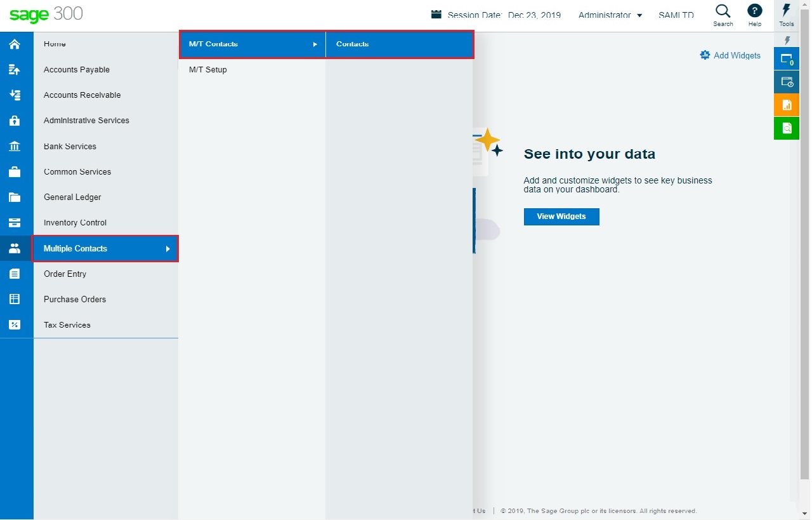Click the green inquiry icon in side toolbar
Screen dimensions: 812x520
coord(787,128)
